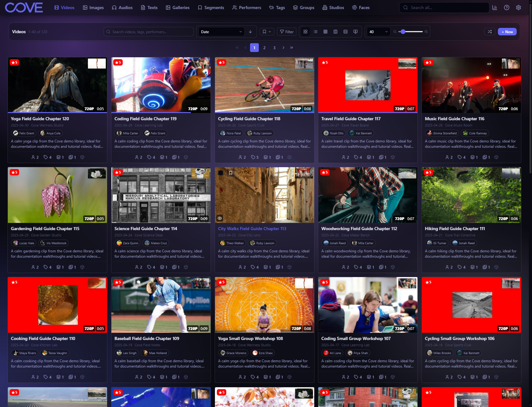Open the 40 per-page dropdown

[378, 32]
